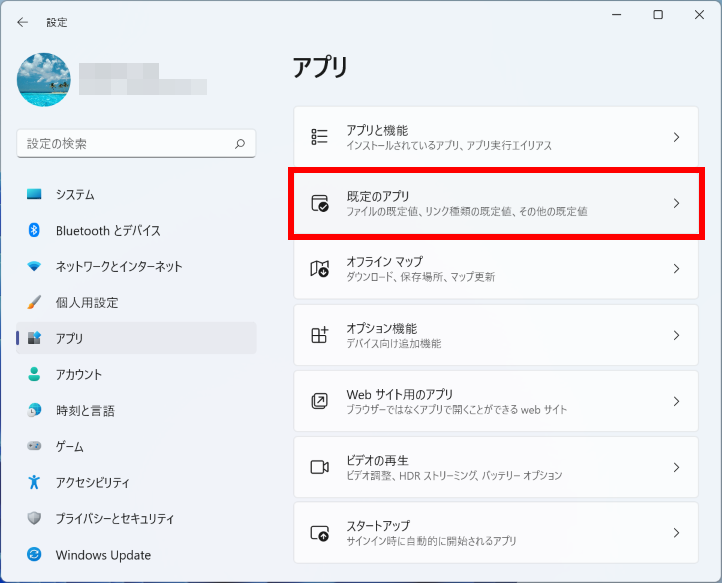Click the network Wi-Fi icon in sidebar

tap(34, 266)
